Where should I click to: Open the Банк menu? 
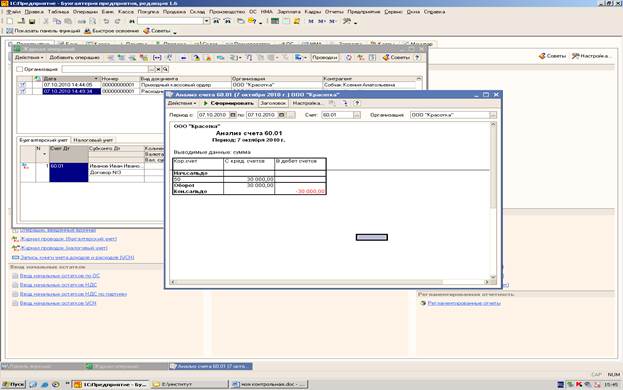108,12
